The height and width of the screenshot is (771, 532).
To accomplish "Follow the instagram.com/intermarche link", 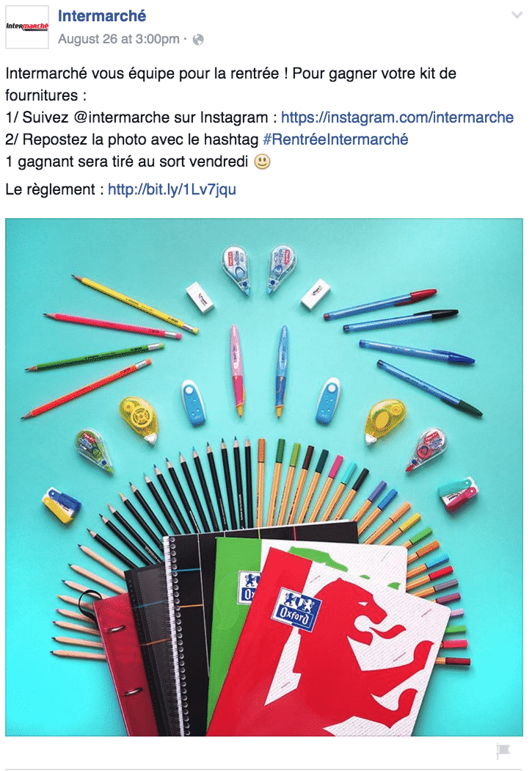I will coord(397,117).
